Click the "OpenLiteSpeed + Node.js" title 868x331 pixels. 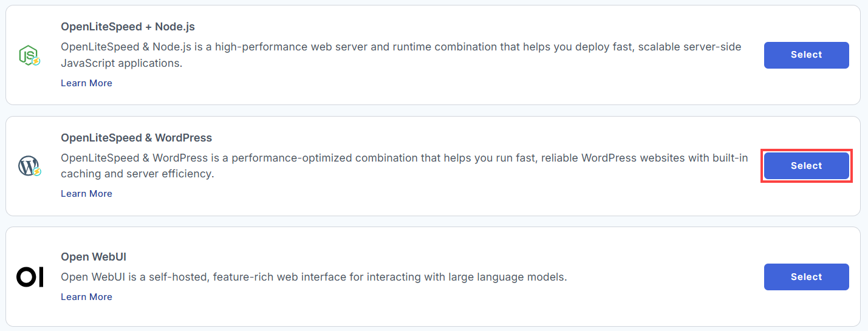click(128, 27)
